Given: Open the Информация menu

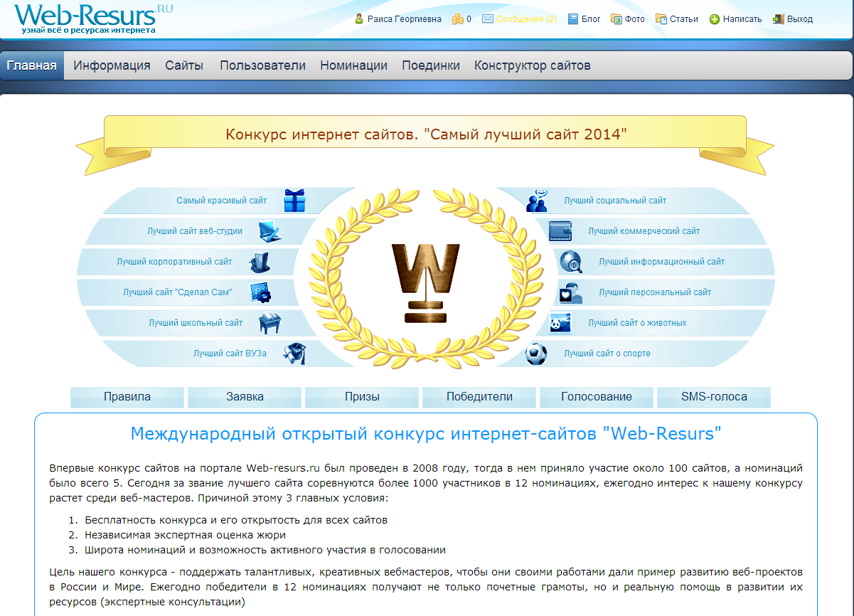Looking at the screenshot, I should (x=112, y=65).
